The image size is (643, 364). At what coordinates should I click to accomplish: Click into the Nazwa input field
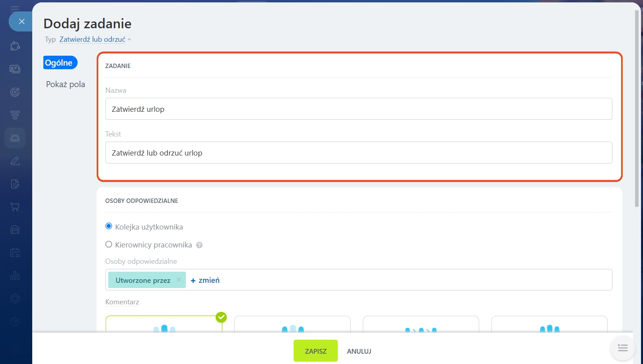point(359,109)
